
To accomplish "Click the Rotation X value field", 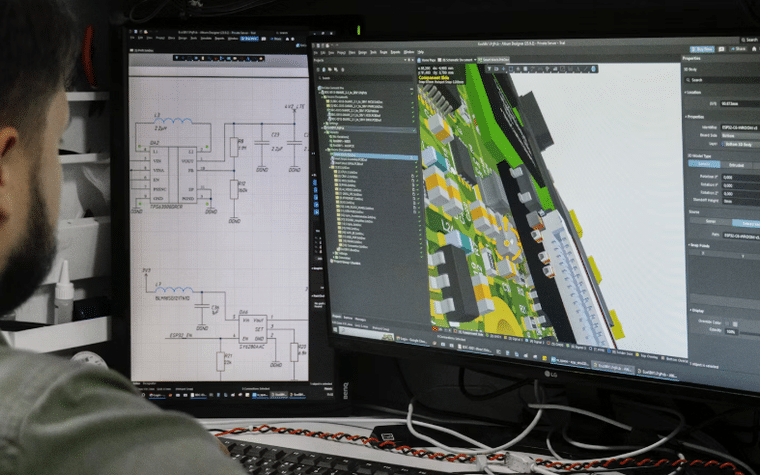I will pyautogui.click(x=741, y=177).
